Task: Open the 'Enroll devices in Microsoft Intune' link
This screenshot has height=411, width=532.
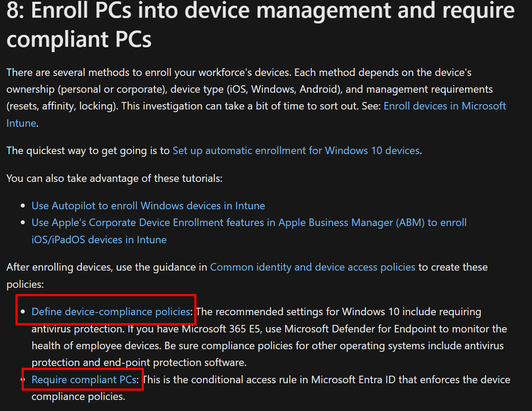Action: pyautogui.click(x=445, y=106)
